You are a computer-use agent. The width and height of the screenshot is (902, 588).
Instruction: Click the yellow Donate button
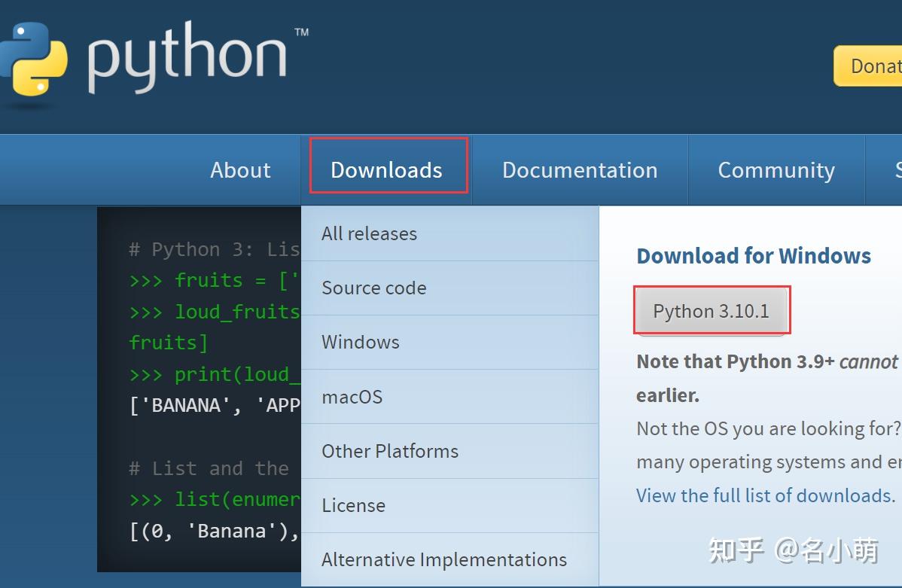[x=868, y=66]
